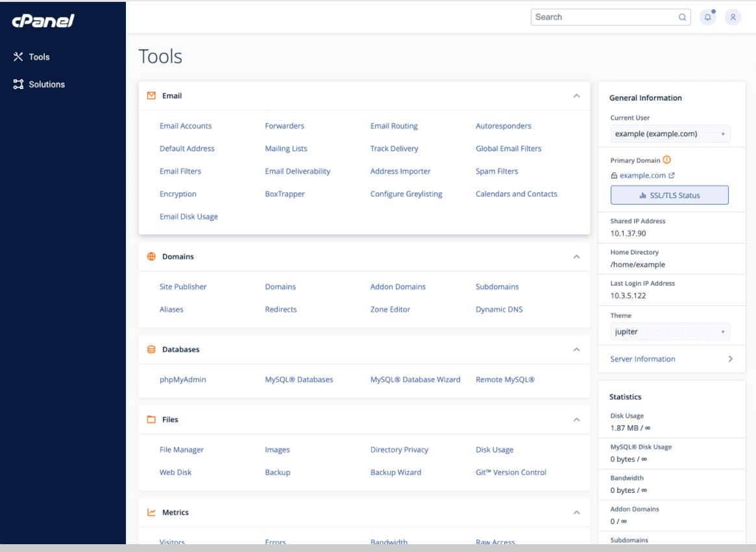Click the search magnifier icon
756x552 pixels.
point(682,18)
